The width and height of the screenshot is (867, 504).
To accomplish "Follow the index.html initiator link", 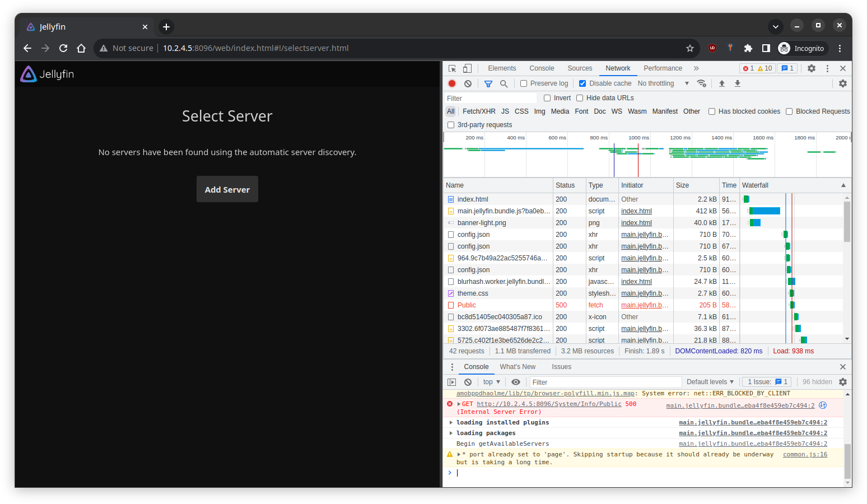I will 636,211.
